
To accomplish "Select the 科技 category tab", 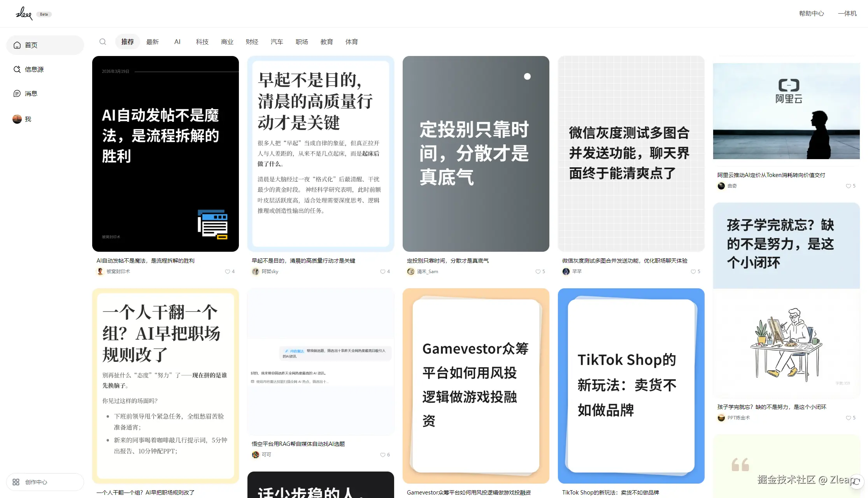I will click(x=202, y=42).
